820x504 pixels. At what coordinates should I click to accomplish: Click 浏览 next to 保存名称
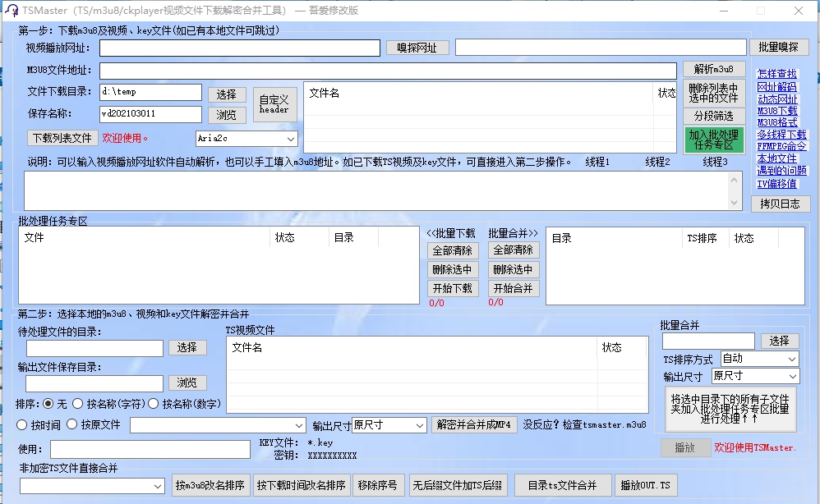click(x=227, y=115)
